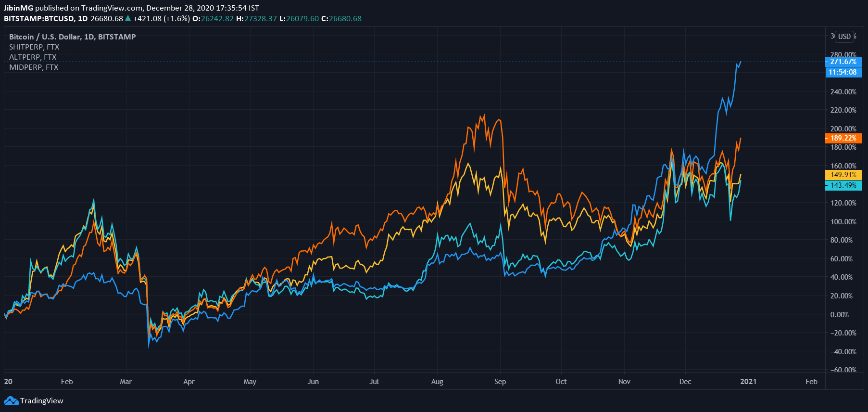Click the low price L:26079.60
Viewport: 868px width, 412px height.
point(299,18)
